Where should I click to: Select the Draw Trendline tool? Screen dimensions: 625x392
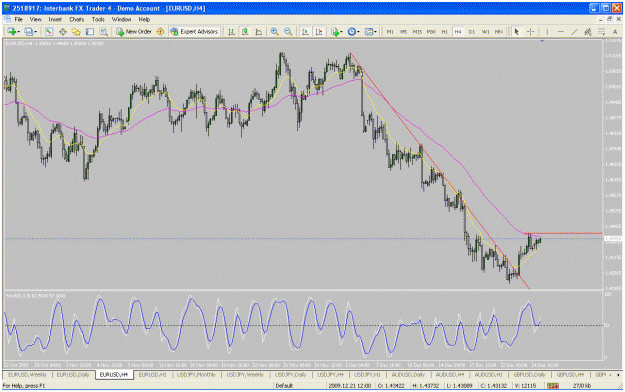(x=574, y=32)
